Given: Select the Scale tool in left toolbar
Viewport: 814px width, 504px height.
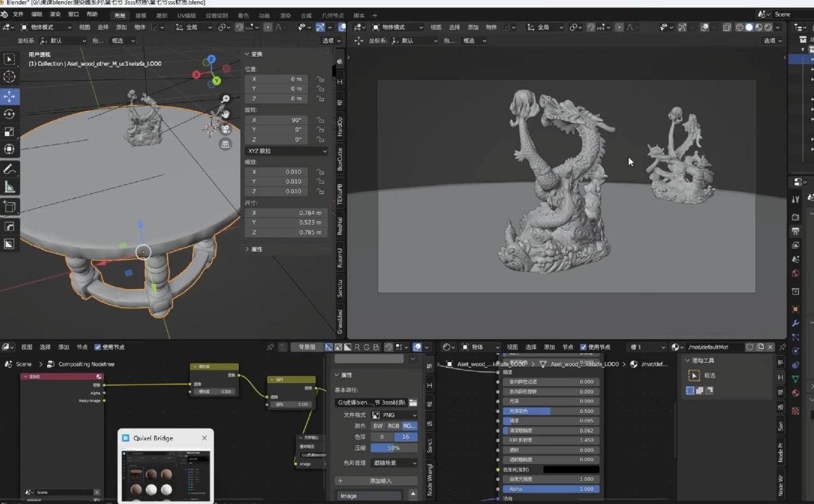Looking at the screenshot, I should pos(10,132).
